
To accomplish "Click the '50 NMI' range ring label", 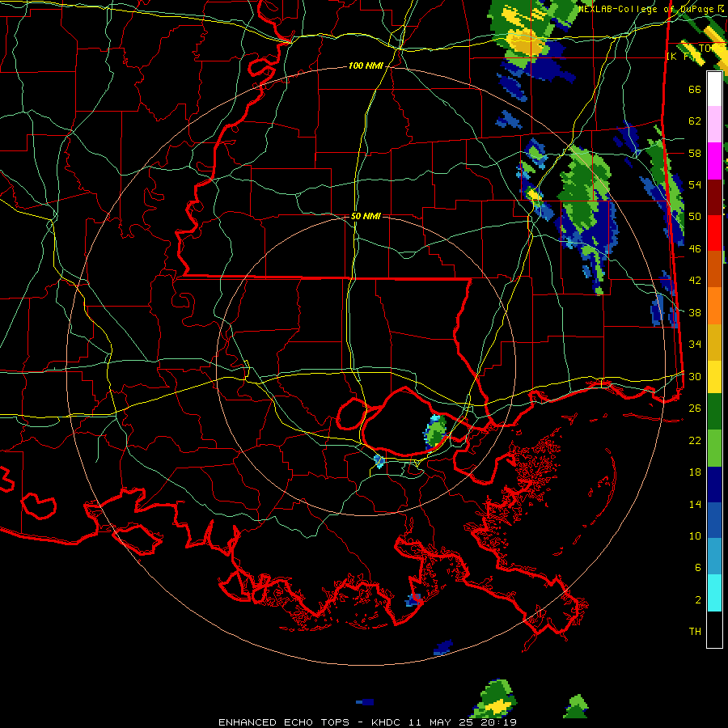I will (366, 216).
